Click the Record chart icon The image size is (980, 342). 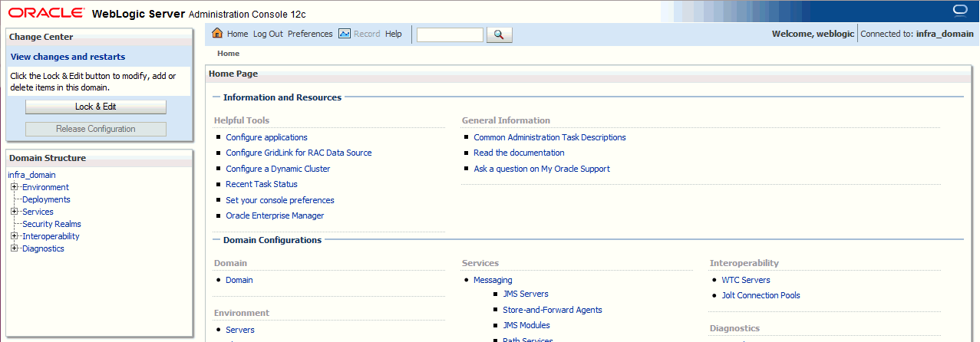tap(345, 34)
